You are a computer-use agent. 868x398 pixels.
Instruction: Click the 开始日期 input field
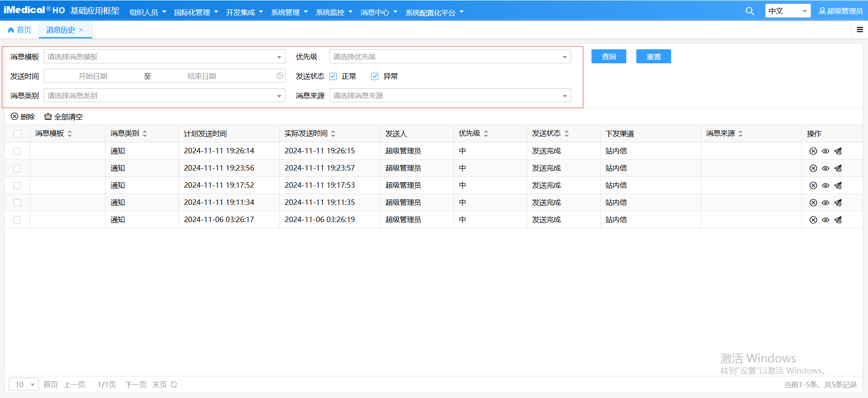(93, 76)
